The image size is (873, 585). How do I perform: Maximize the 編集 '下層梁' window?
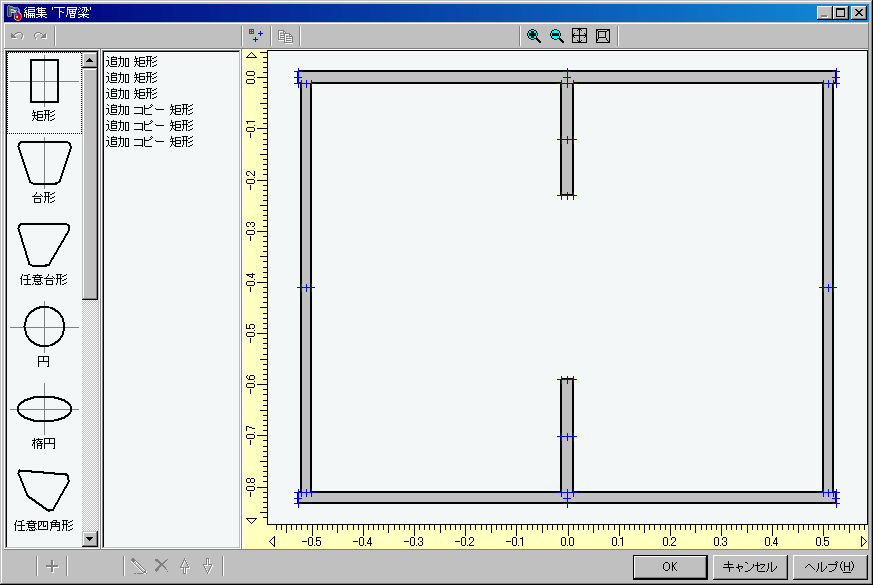pyautogui.click(x=841, y=12)
